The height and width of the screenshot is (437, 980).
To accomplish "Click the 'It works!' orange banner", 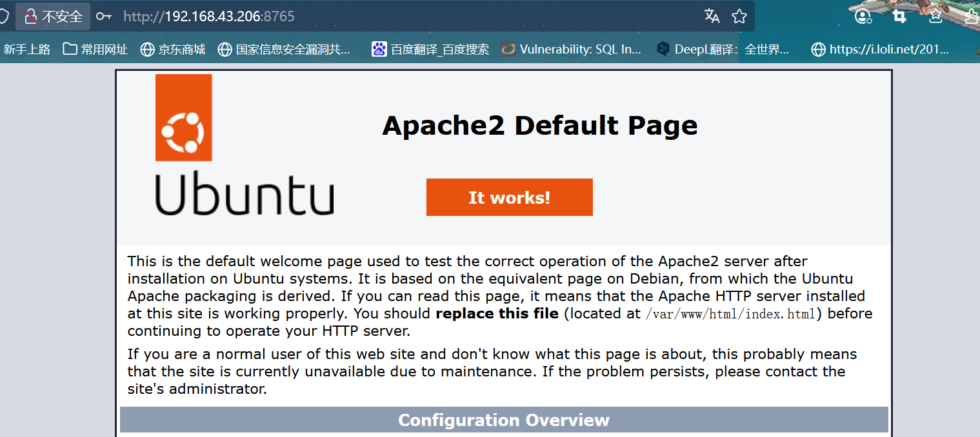I will [510, 197].
